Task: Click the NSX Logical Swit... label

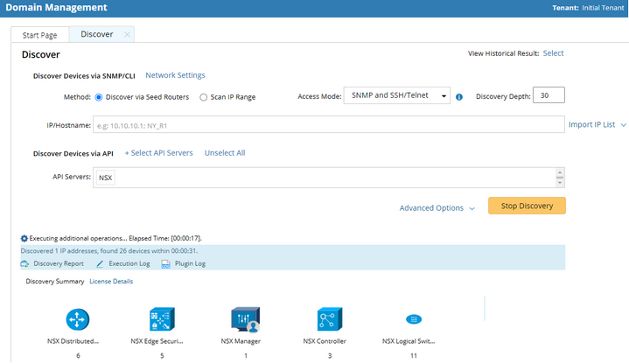Action: pos(409,341)
